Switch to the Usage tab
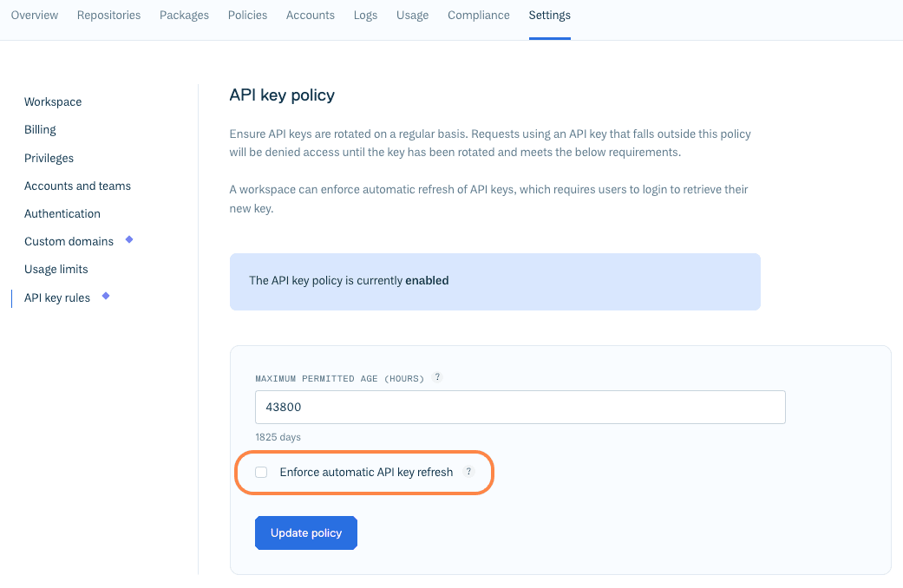This screenshot has height=588, width=903. [x=412, y=15]
